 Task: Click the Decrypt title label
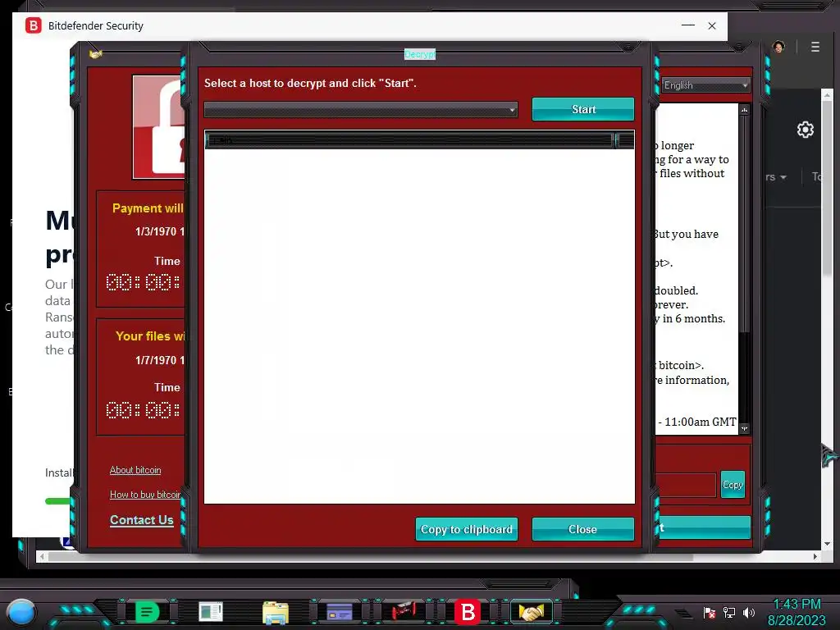(420, 54)
